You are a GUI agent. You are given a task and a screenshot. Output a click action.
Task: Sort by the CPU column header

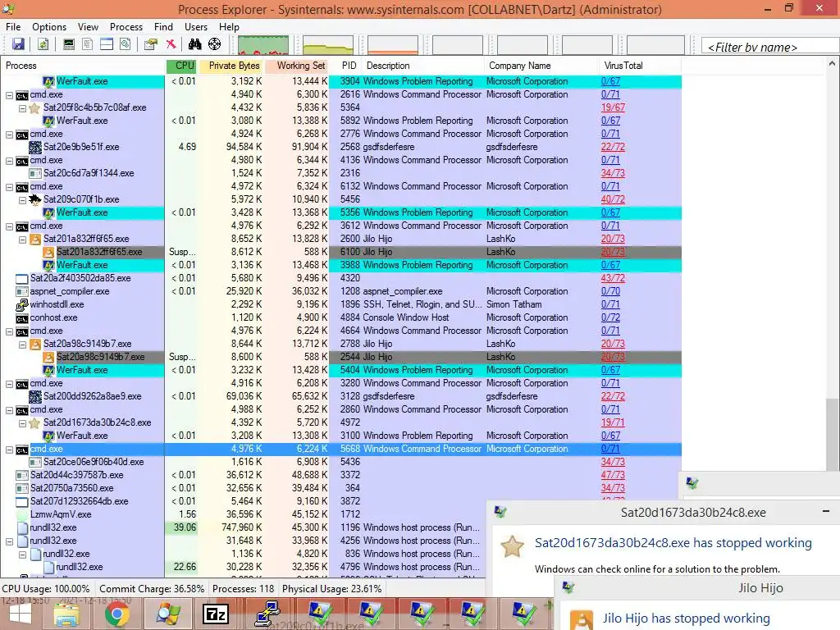click(182, 66)
